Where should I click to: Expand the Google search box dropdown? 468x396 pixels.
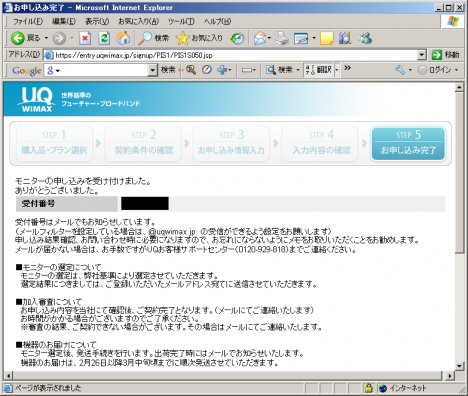[x=152, y=70]
